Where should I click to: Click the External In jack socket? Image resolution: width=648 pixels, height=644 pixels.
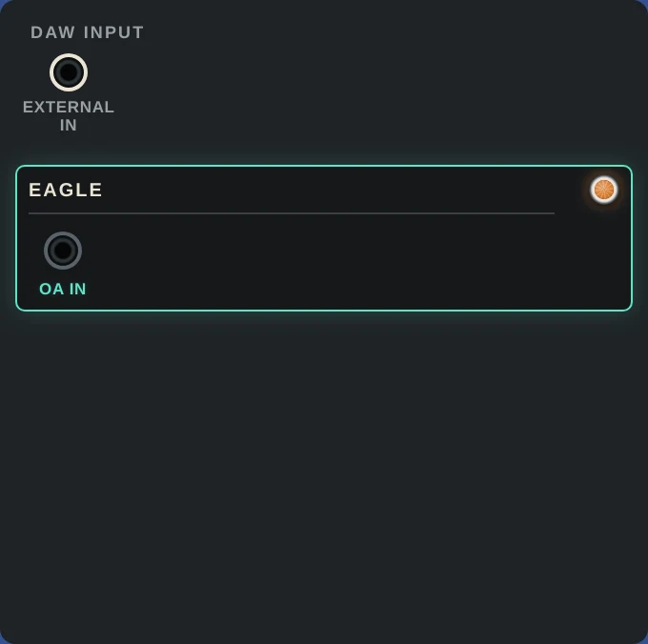(x=69, y=72)
